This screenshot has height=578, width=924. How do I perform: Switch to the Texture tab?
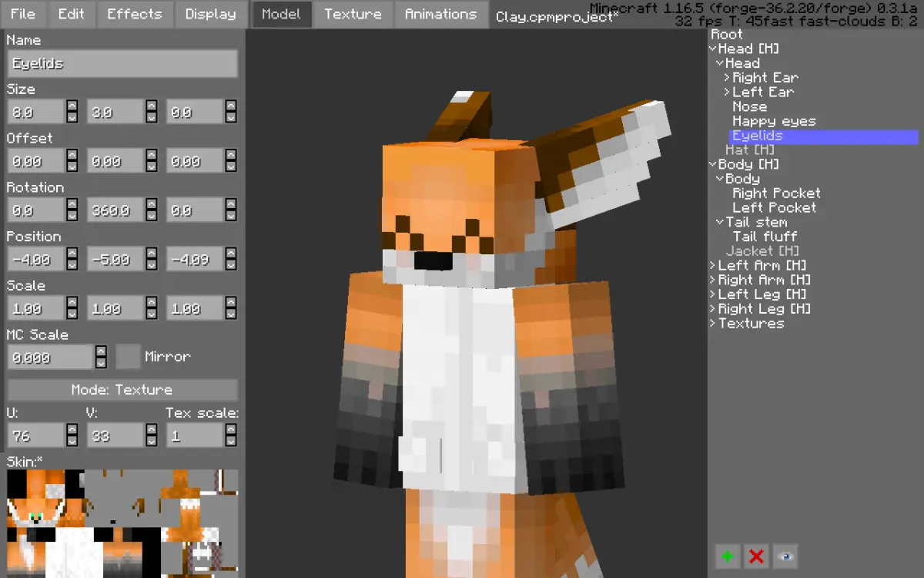tap(353, 14)
